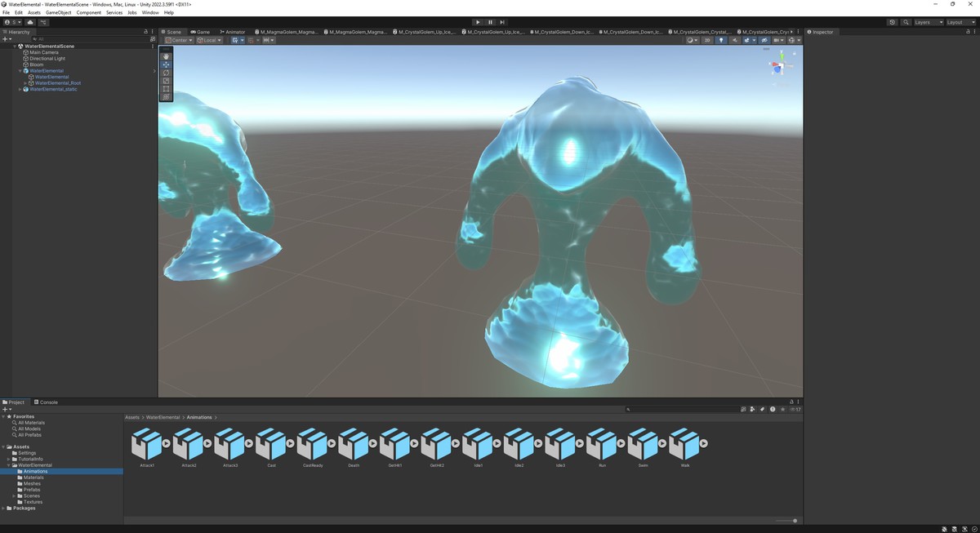
Task: Open the Layers dropdown
Action: tap(928, 22)
